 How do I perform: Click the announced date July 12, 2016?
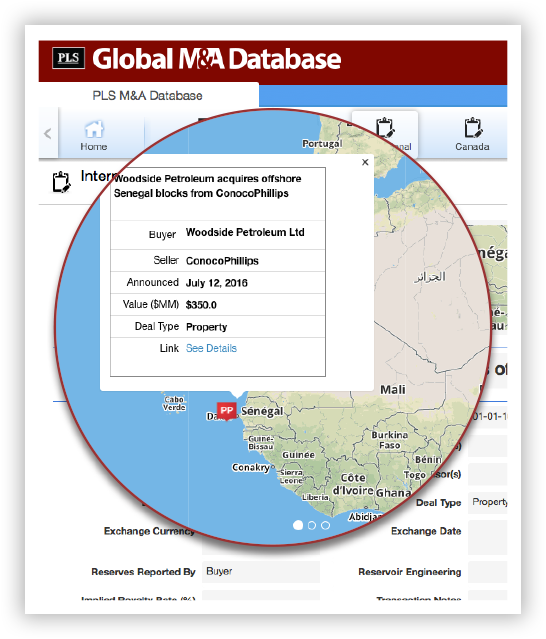[216, 283]
